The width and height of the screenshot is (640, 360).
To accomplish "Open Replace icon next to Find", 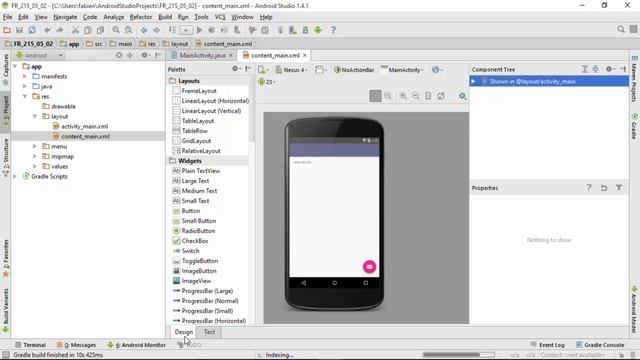I will point(128,30).
